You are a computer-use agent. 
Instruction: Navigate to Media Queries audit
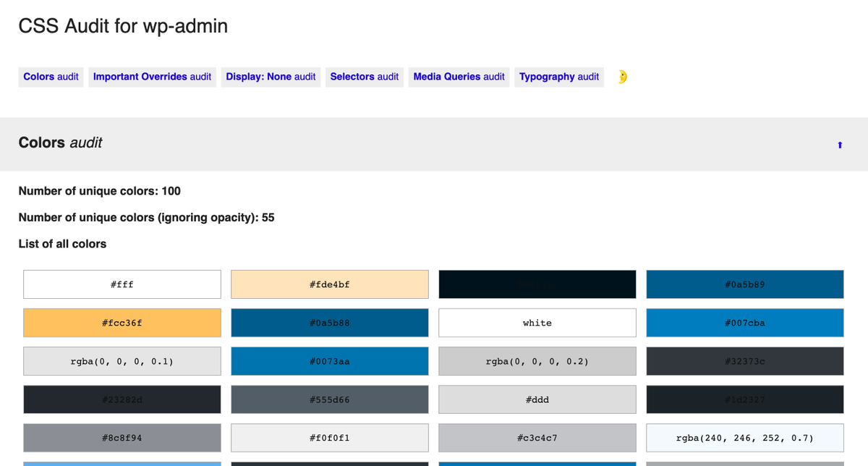(459, 77)
